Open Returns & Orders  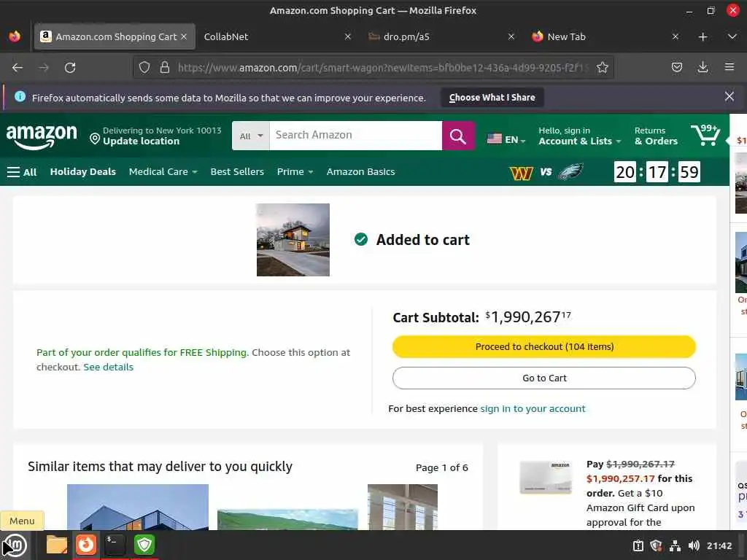coord(656,136)
